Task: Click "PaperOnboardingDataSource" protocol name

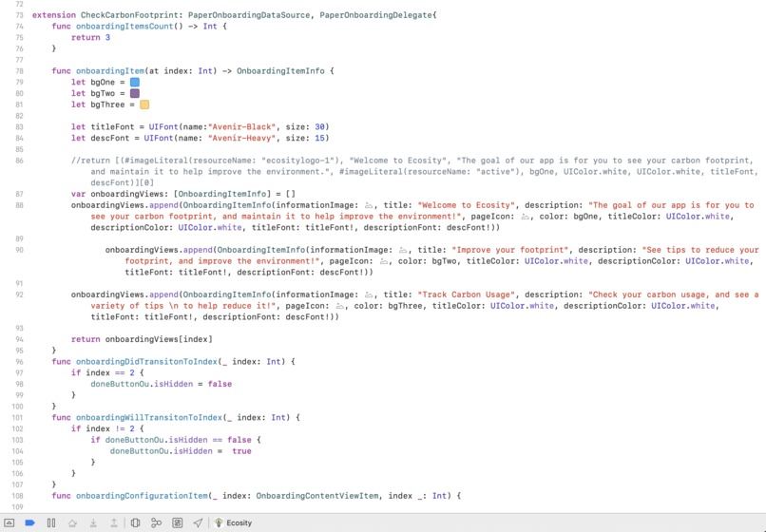Action: point(249,15)
